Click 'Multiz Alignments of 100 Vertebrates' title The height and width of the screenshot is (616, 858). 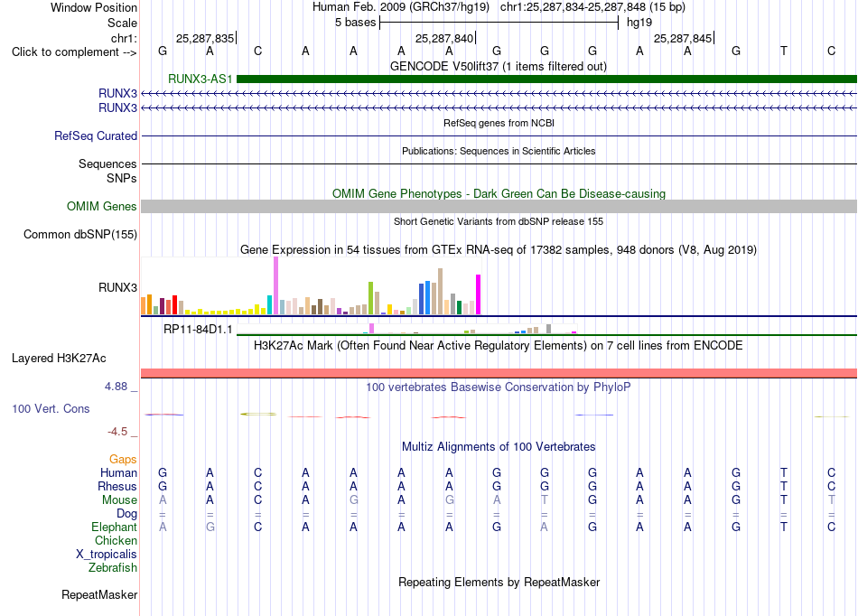coord(499,447)
